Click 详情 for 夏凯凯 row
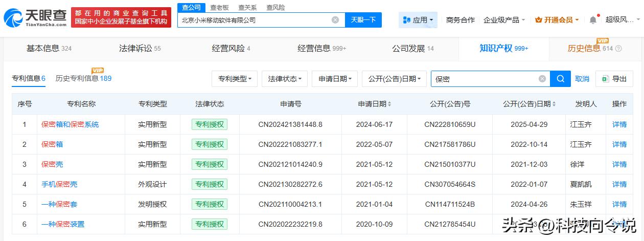 619,184
